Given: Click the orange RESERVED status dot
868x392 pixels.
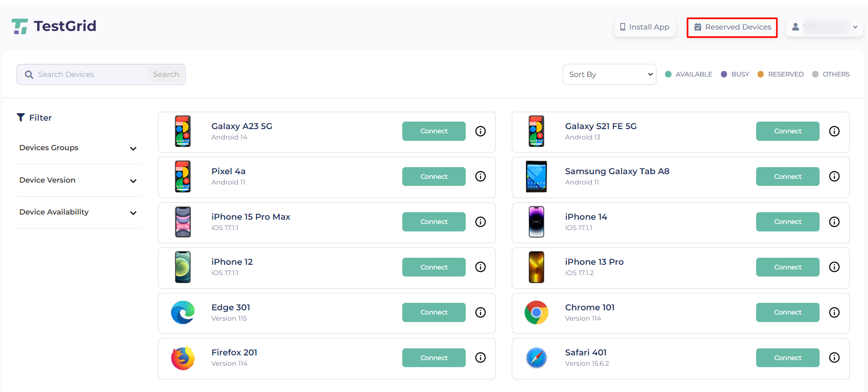Looking at the screenshot, I should click(x=760, y=74).
